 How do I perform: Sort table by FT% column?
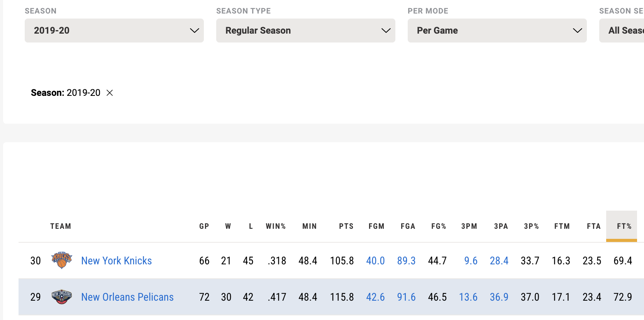(624, 226)
